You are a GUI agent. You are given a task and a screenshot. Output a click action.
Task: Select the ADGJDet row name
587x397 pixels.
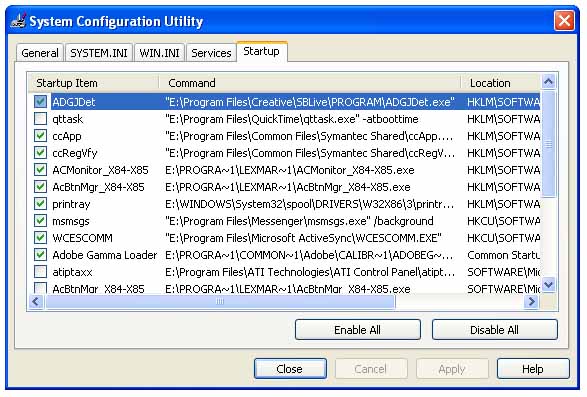tap(74, 102)
